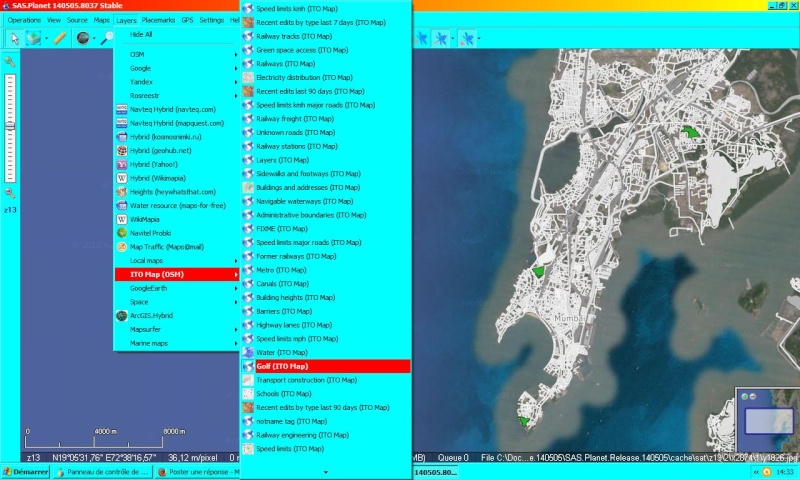Image resolution: width=800 pixels, height=480 pixels.
Task: Open dropdown arrow beside selection cube icon
Action: 46,38
